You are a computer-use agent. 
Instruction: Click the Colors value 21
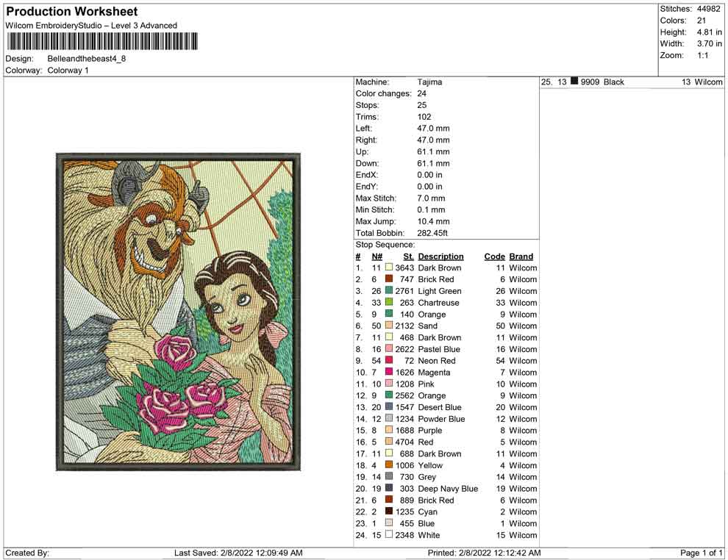[x=701, y=21]
